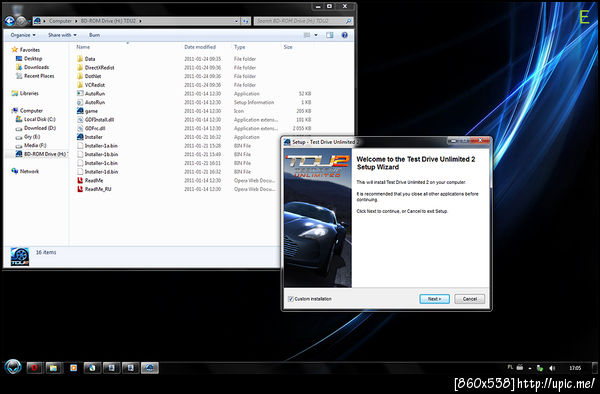The image size is (600, 394).
Task: Click the Setup window title bar icon
Action: tap(287, 142)
